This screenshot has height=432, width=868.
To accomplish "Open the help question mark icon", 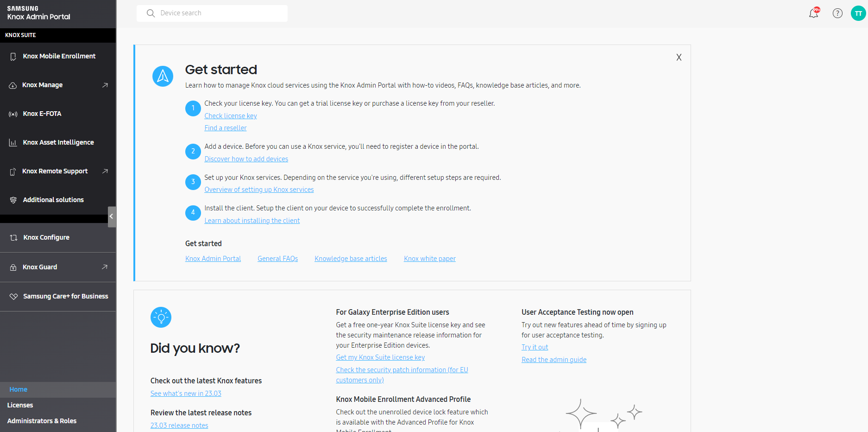I will tap(837, 13).
